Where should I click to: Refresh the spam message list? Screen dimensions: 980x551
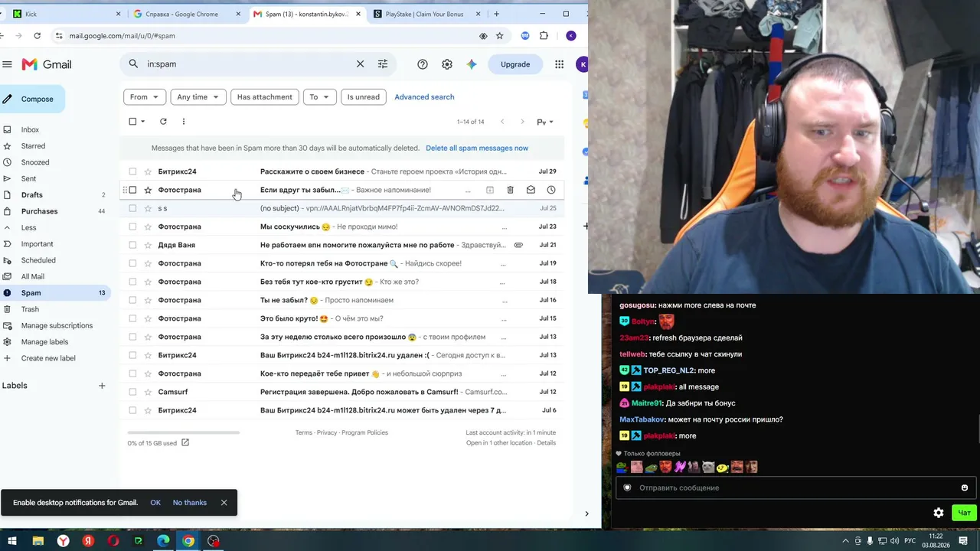pyautogui.click(x=163, y=122)
